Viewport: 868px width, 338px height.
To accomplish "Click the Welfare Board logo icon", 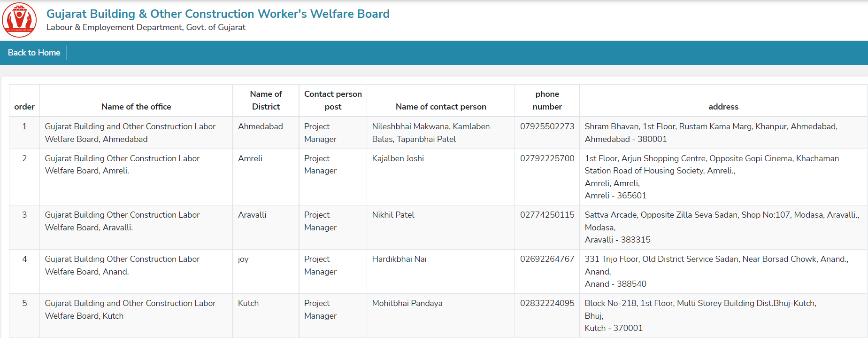I will (19, 20).
